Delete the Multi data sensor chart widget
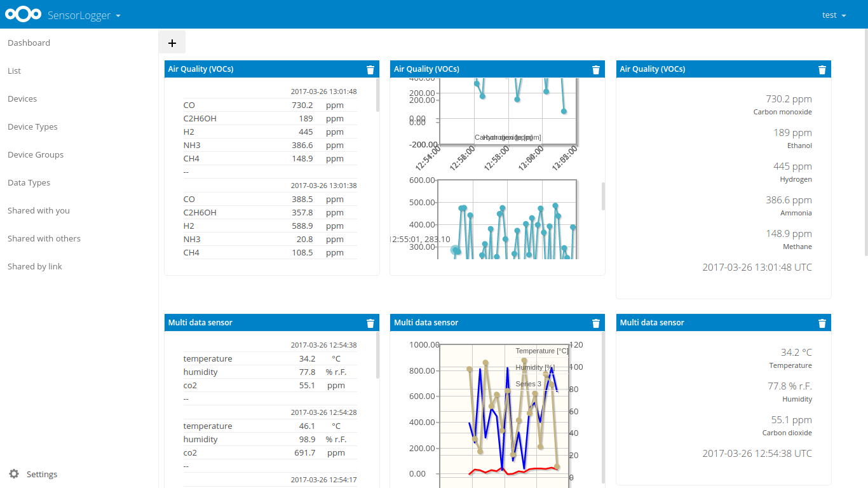Viewport: 868px width, 488px height. pos(595,323)
